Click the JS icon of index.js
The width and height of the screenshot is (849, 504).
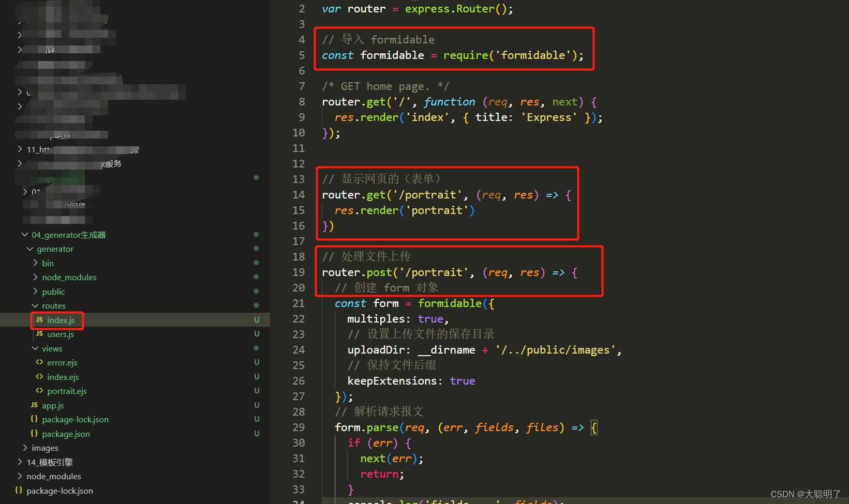pyautogui.click(x=39, y=320)
